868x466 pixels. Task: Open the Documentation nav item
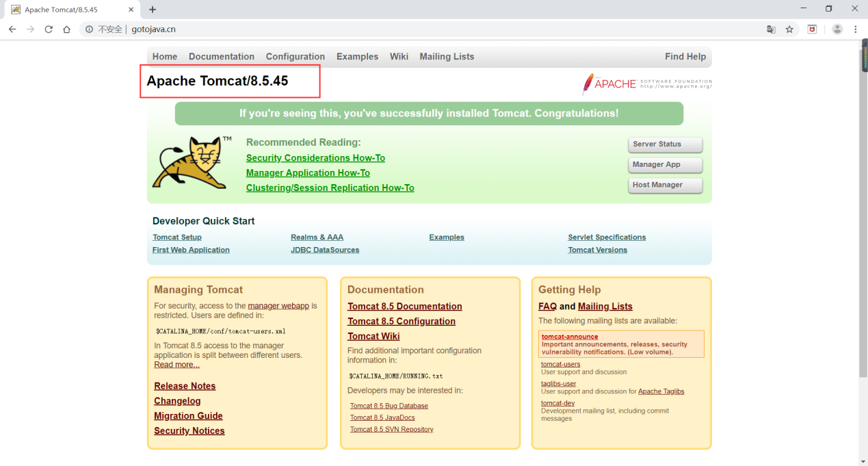point(222,57)
